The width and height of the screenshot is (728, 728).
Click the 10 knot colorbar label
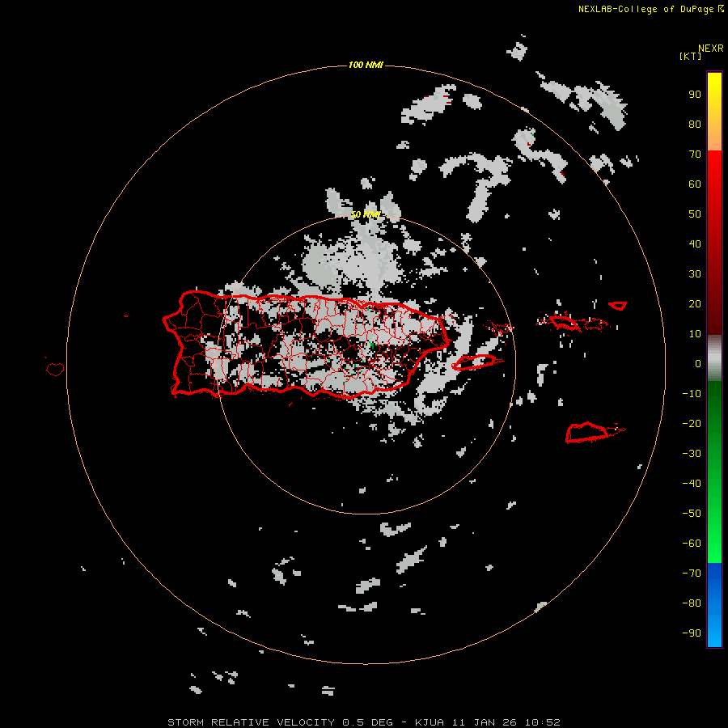click(695, 334)
